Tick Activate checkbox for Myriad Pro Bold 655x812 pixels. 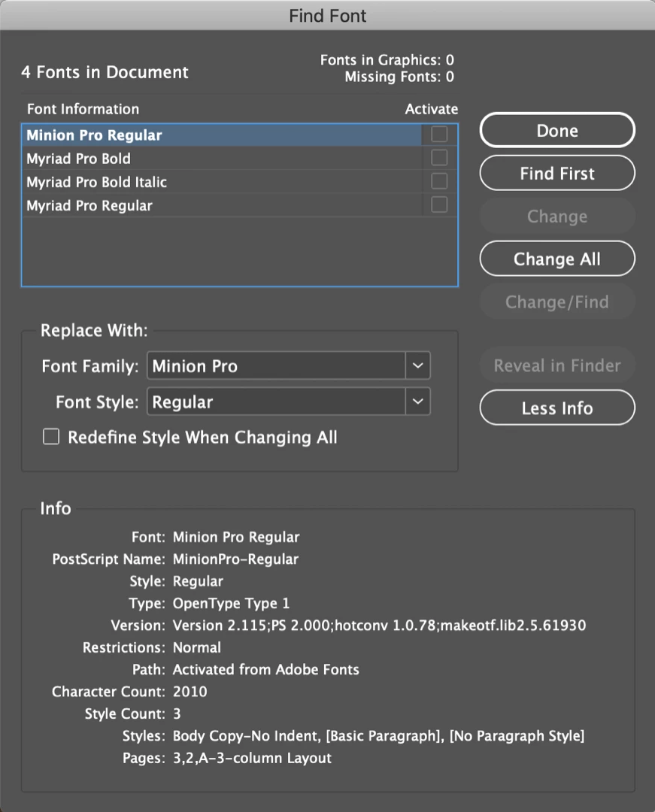tap(439, 157)
